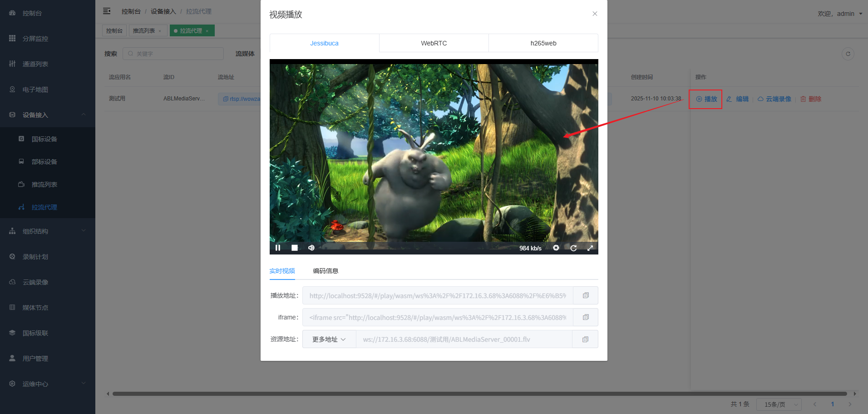Switch to the Jessibuca player tab
The width and height of the screenshot is (868, 414).
click(x=324, y=43)
